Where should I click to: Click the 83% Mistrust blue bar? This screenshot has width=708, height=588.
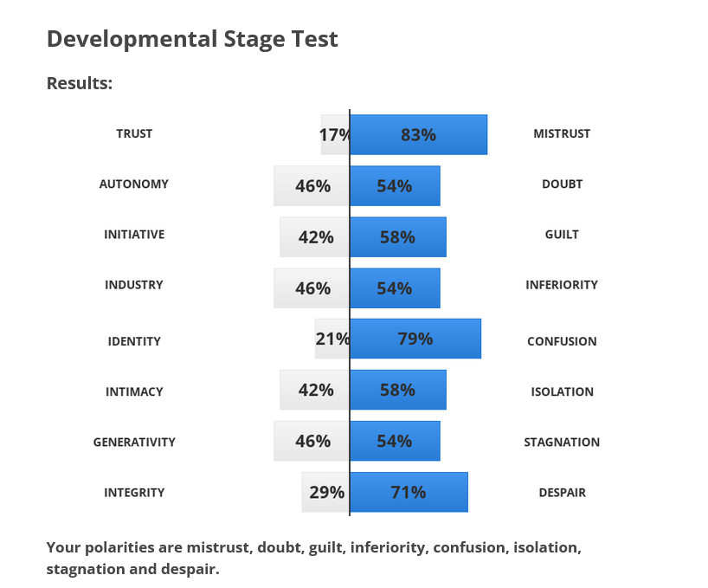click(419, 134)
